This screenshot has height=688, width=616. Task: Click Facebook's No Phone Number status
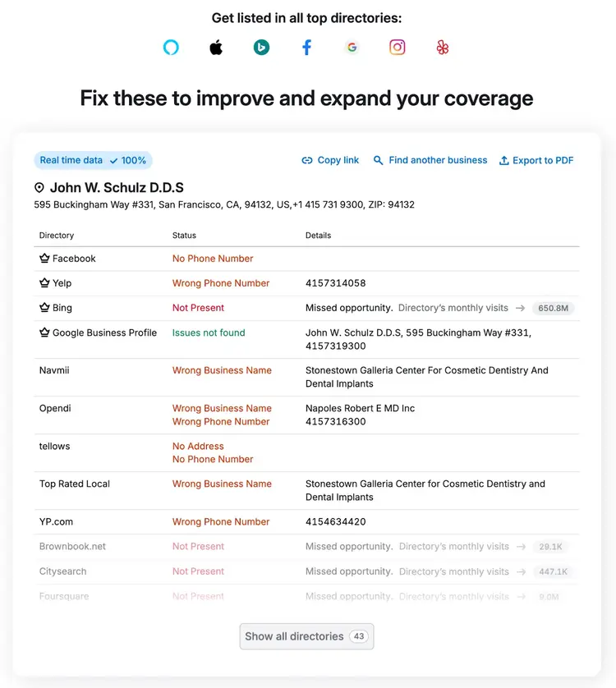point(213,259)
